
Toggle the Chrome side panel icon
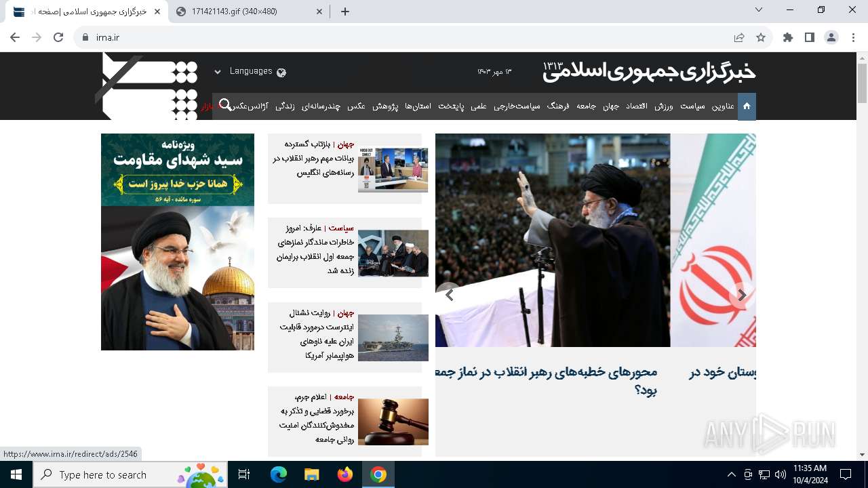point(810,37)
